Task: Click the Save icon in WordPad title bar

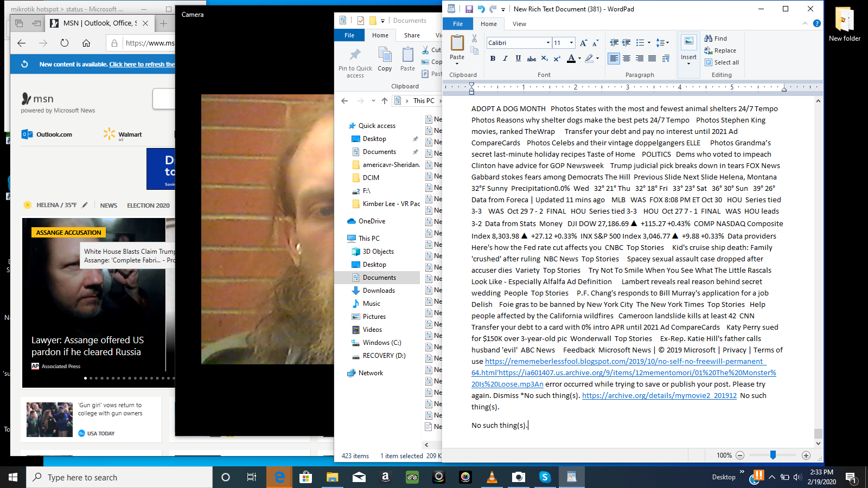Action: tap(469, 9)
